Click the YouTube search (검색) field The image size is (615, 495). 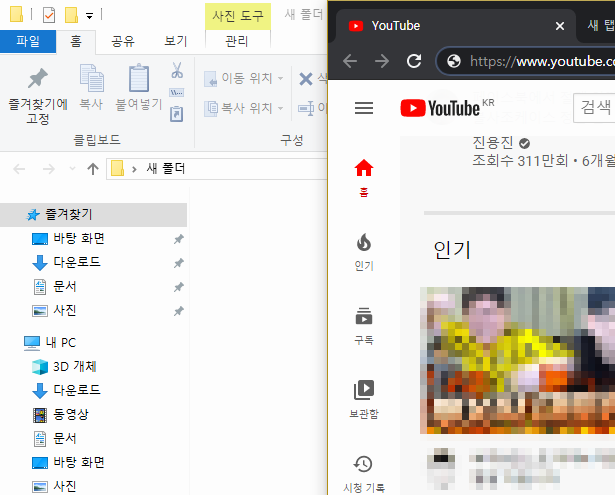(594, 107)
